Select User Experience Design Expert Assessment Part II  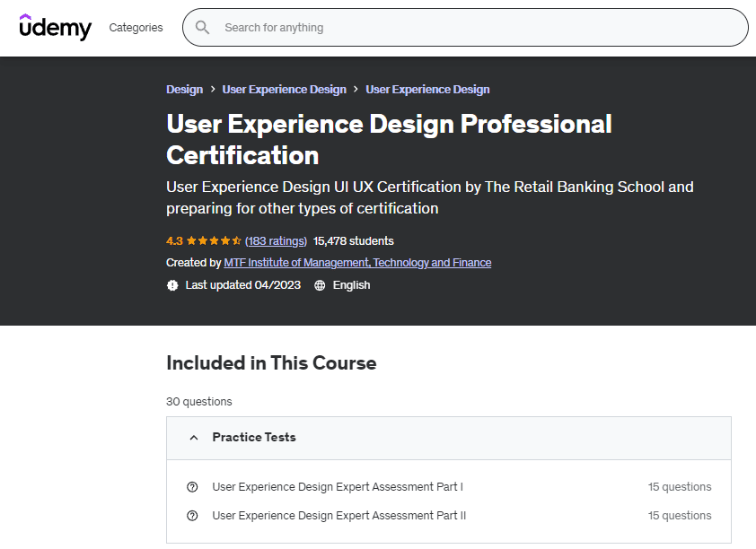pos(338,516)
